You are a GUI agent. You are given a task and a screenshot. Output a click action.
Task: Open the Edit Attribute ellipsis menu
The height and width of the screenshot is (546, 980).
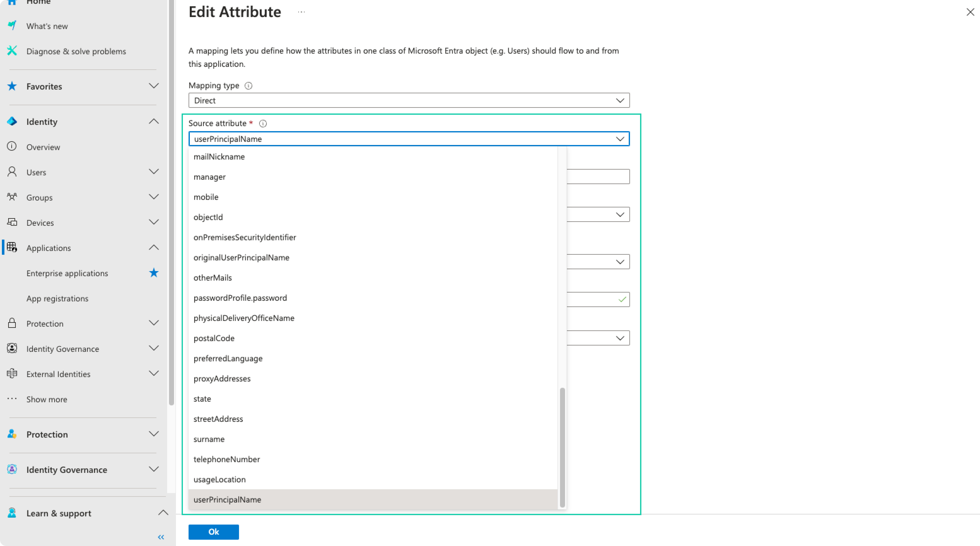point(301,12)
